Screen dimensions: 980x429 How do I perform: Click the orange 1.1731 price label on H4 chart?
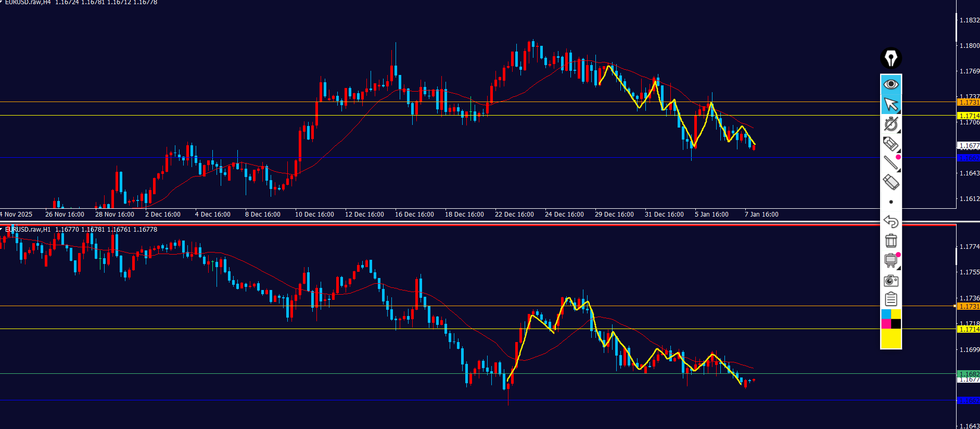pyautogui.click(x=968, y=103)
